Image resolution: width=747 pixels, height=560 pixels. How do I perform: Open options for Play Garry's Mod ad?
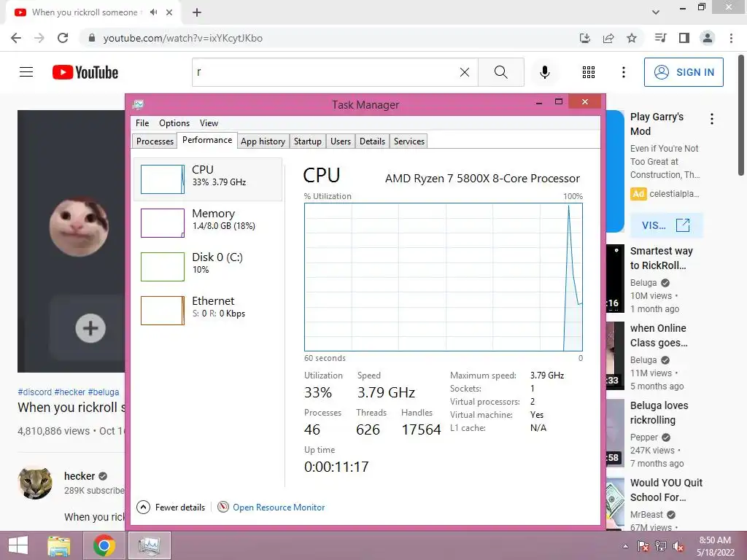click(712, 119)
